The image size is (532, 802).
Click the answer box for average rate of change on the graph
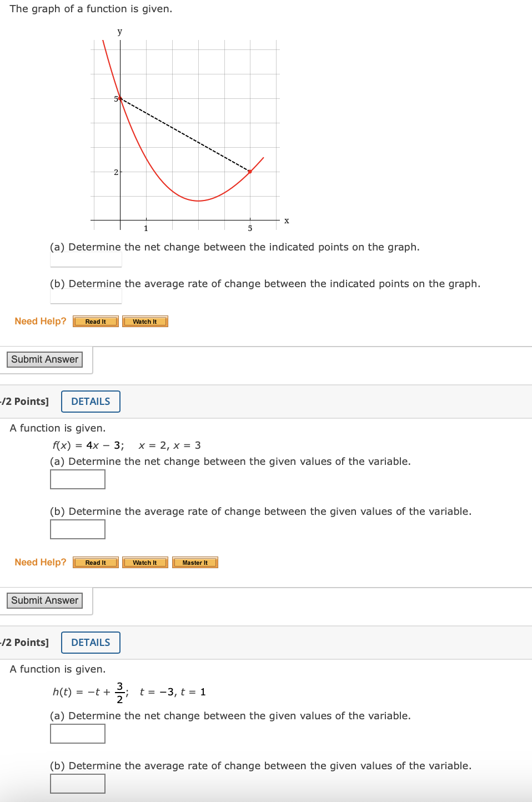click(86, 296)
